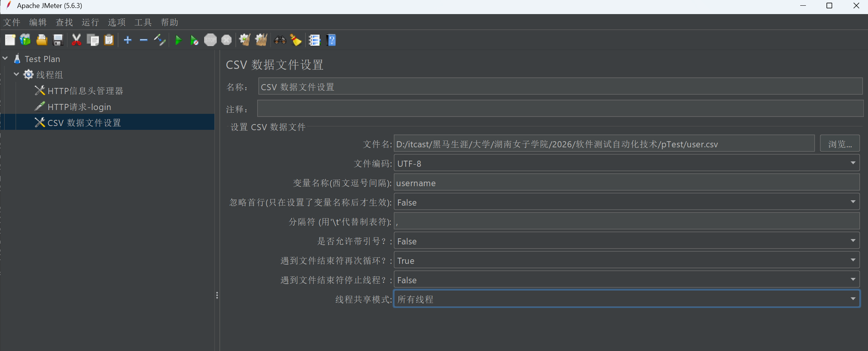The height and width of the screenshot is (351, 868).
Task: Open Help with the question mark icon
Action: click(x=331, y=40)
